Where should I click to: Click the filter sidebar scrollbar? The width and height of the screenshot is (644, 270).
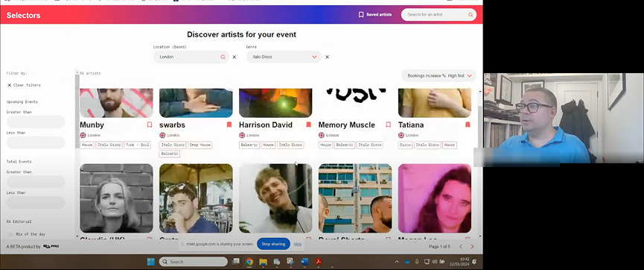pos(77,111)
